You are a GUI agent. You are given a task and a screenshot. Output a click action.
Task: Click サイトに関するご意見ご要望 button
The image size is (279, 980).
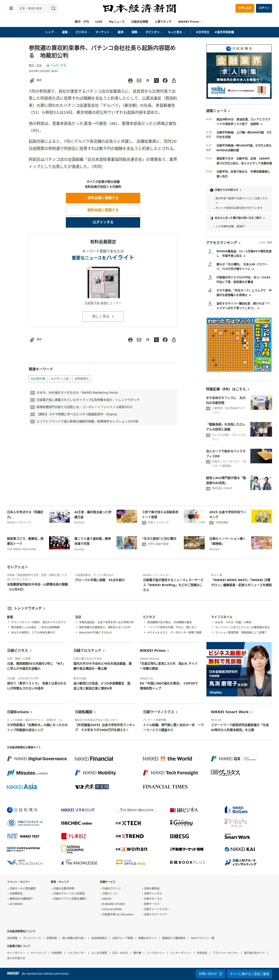[249, 973]
